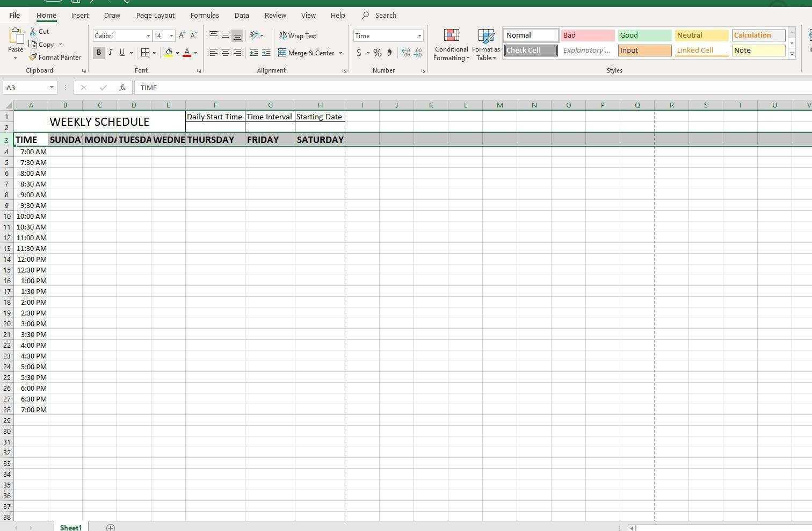812x531 pixels.
Task: Click the Insert Function fx icon
Action: [122, 88]
